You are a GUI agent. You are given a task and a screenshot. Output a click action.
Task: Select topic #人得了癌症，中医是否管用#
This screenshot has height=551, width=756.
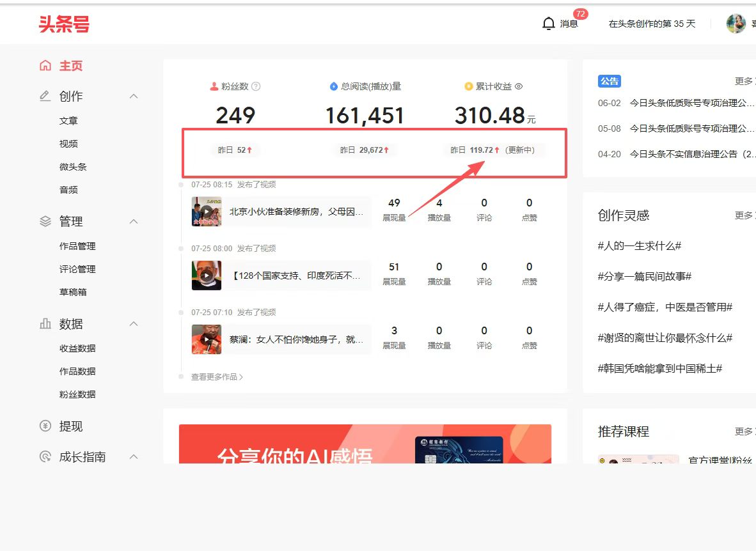pos(665,307)
